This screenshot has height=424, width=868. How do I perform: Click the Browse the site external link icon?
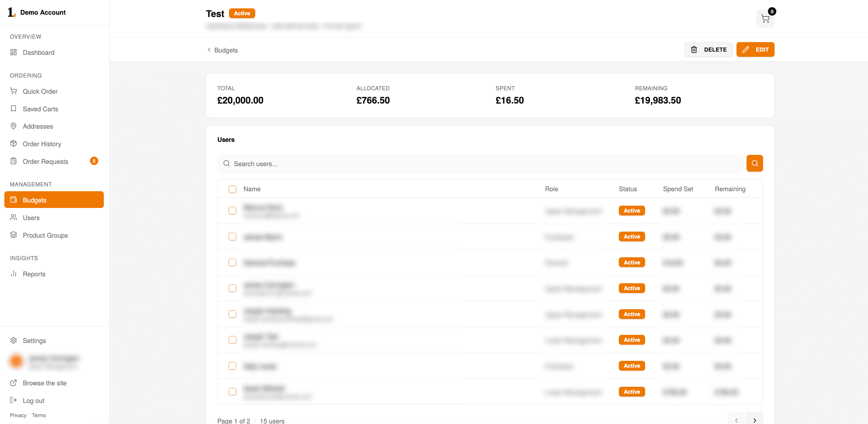(14, 383)
